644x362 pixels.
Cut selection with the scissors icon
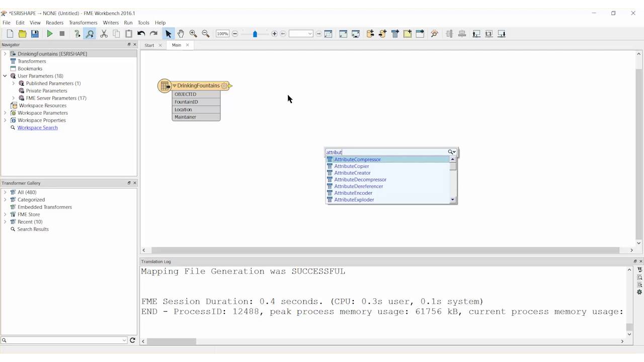[104, 34]
